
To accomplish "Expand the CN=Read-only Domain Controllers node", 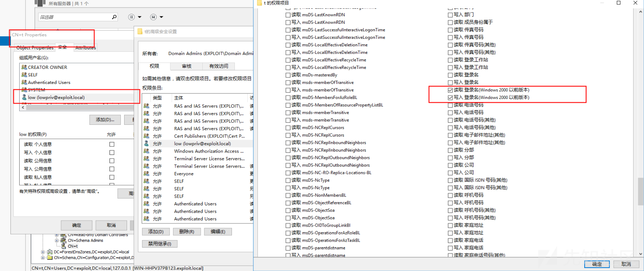I will point(57,235).
